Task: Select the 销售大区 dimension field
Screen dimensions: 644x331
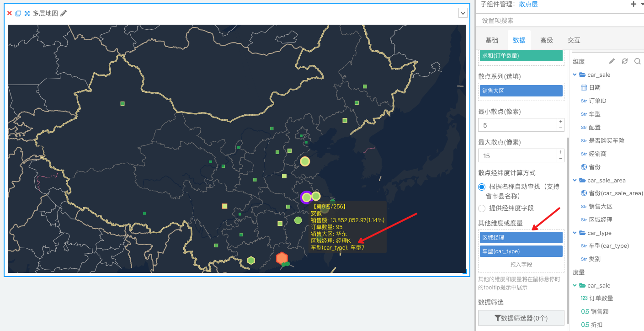Action: coord(601,206)
